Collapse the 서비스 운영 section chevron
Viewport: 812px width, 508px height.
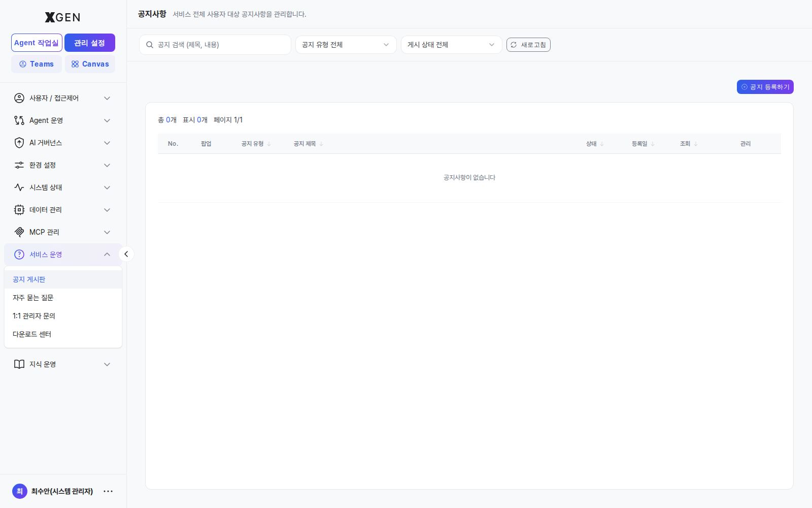[107, 255]
